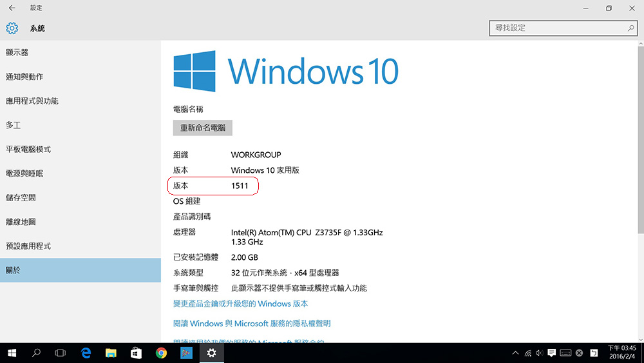Open the Windows Store taskbar icon
The image size is (644, 363).
pyautogui.click(x=136, y=353)
